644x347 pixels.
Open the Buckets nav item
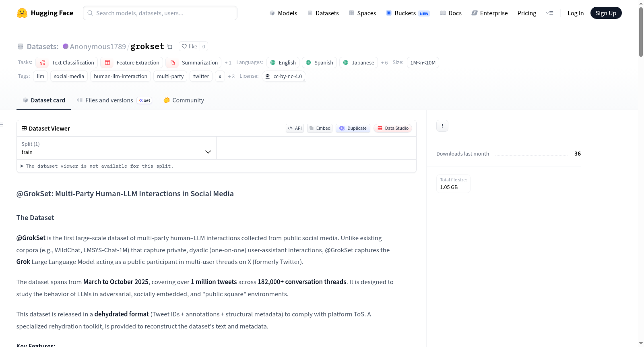click(408, 13)
